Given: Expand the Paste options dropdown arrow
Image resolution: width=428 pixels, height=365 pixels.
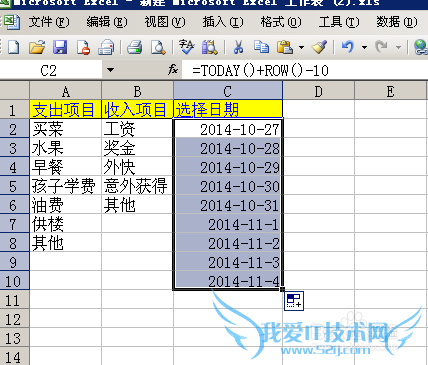Looking at the screenshot, I should 301,47.
